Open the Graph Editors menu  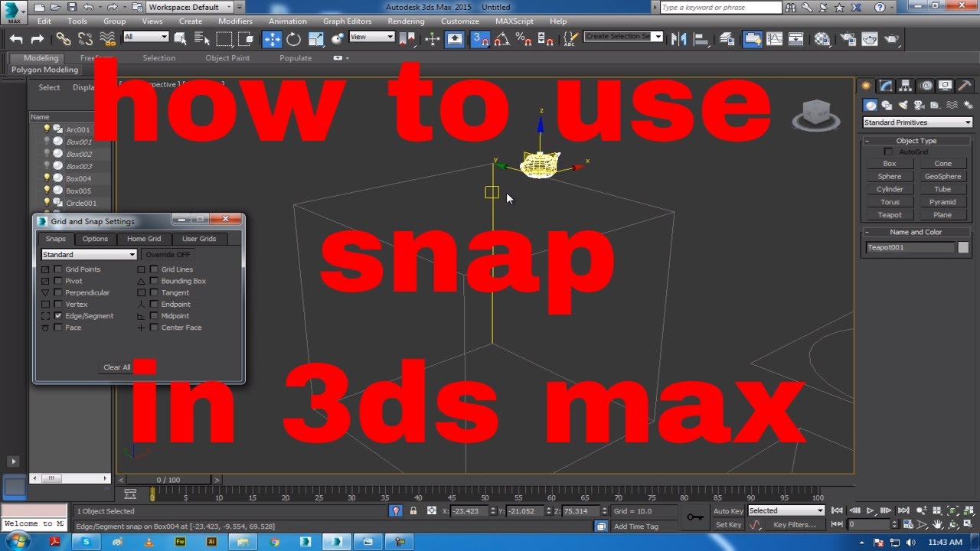pos(347,21)
